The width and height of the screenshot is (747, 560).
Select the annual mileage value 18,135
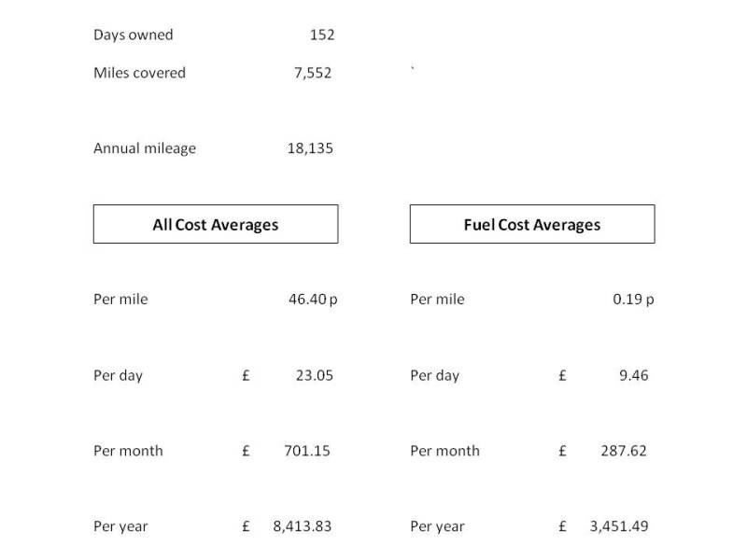(310, 147)
